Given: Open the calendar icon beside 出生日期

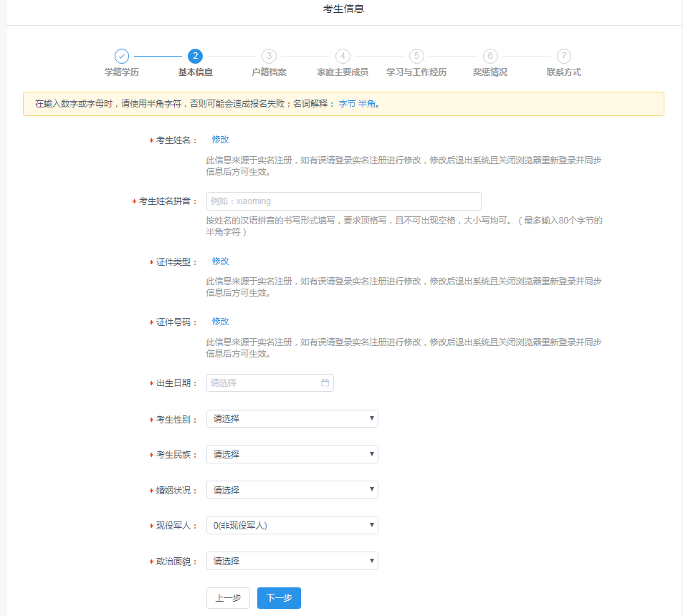Looking at the screenshot, I should click(326, 382).
